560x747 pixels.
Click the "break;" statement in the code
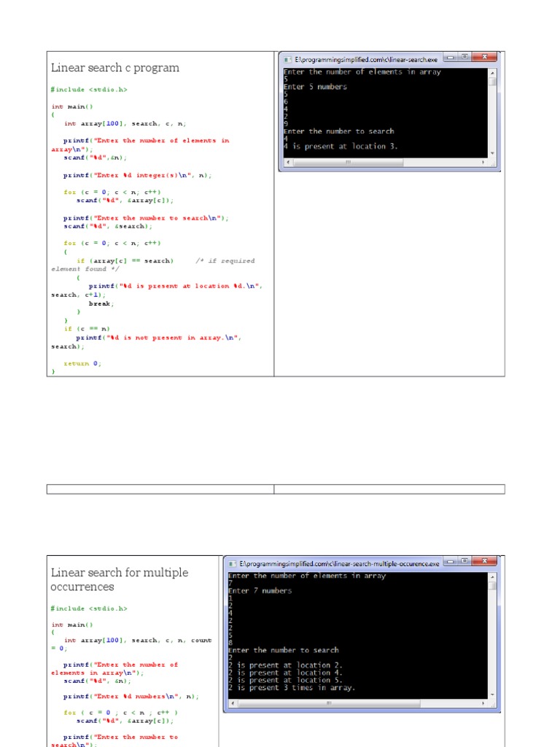[101, 303]
